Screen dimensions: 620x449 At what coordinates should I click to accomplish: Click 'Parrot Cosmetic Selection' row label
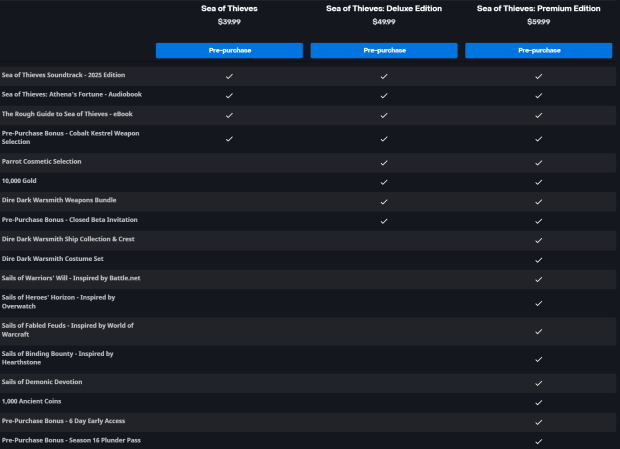click(42, 161)
